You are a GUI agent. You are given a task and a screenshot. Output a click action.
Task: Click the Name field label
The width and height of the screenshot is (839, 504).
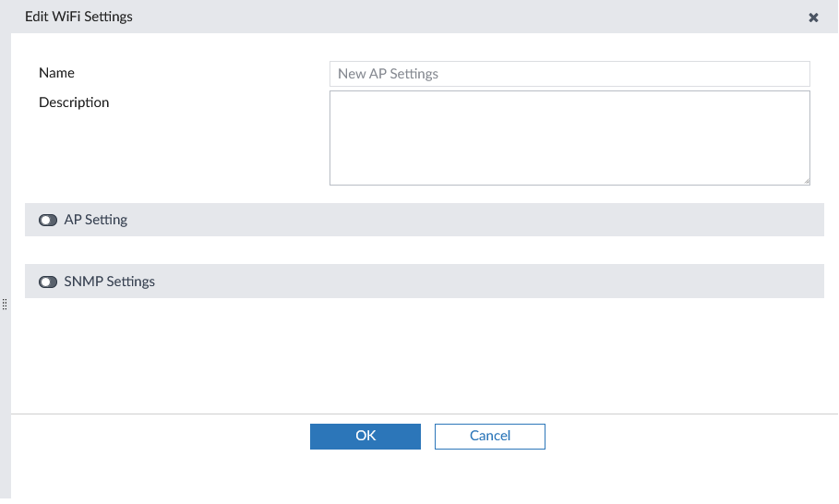point(57,73)
